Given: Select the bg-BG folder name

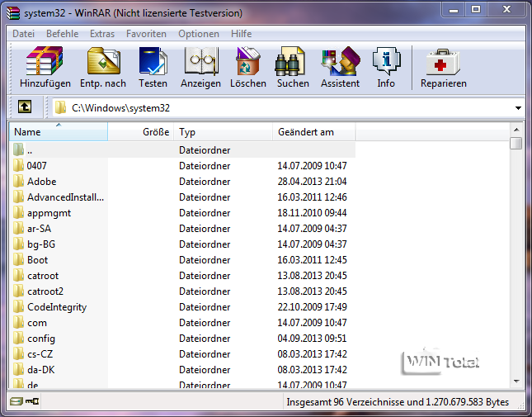Looking at the screenshot, I should (41, 244).
